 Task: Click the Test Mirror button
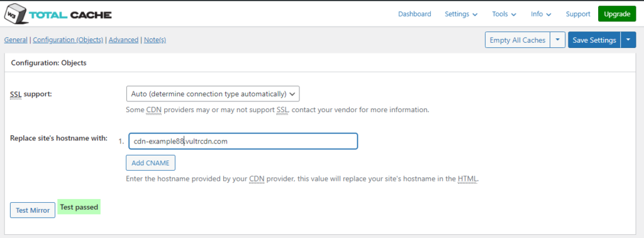[33, 210]
